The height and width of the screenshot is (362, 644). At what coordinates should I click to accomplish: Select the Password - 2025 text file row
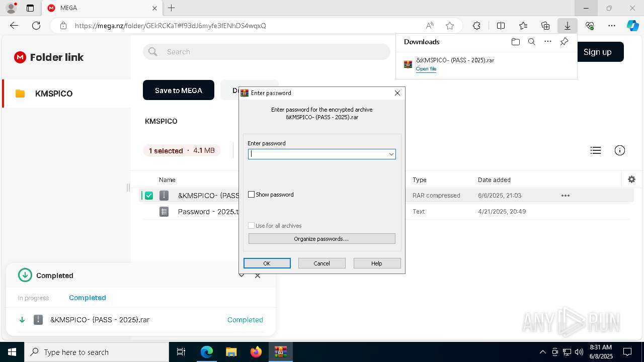386,212
